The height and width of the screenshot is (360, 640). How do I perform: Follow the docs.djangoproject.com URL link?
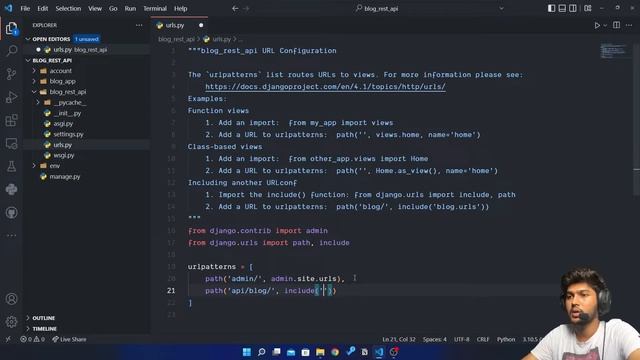click(325, 87)
